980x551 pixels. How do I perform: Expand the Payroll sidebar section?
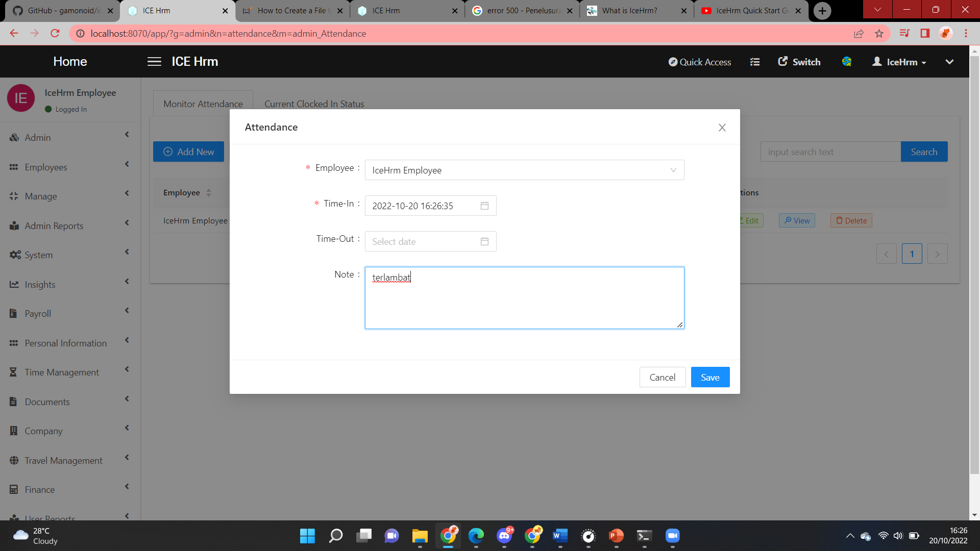[x=69, y=314]
